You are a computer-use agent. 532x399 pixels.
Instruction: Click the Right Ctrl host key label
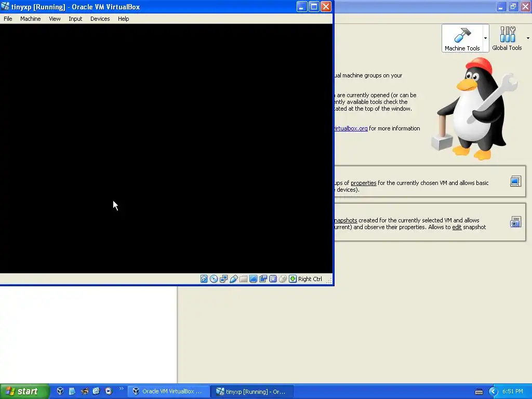tap(310, 279)
